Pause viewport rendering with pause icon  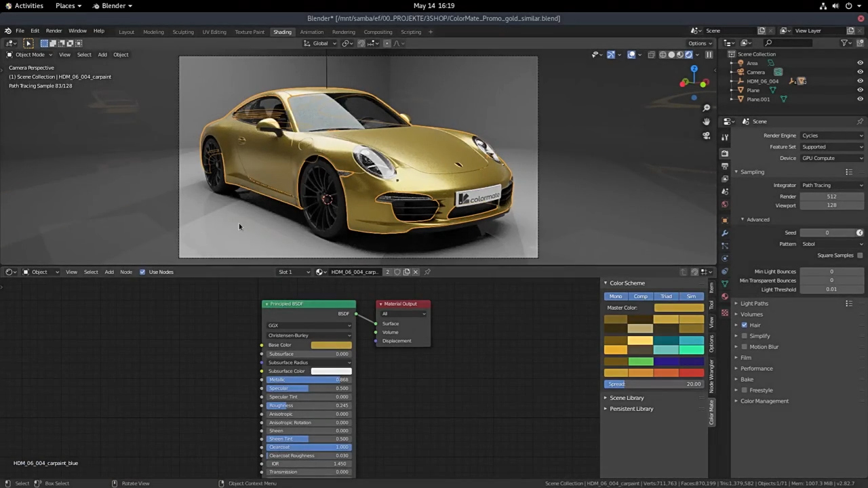click(709, 55)
